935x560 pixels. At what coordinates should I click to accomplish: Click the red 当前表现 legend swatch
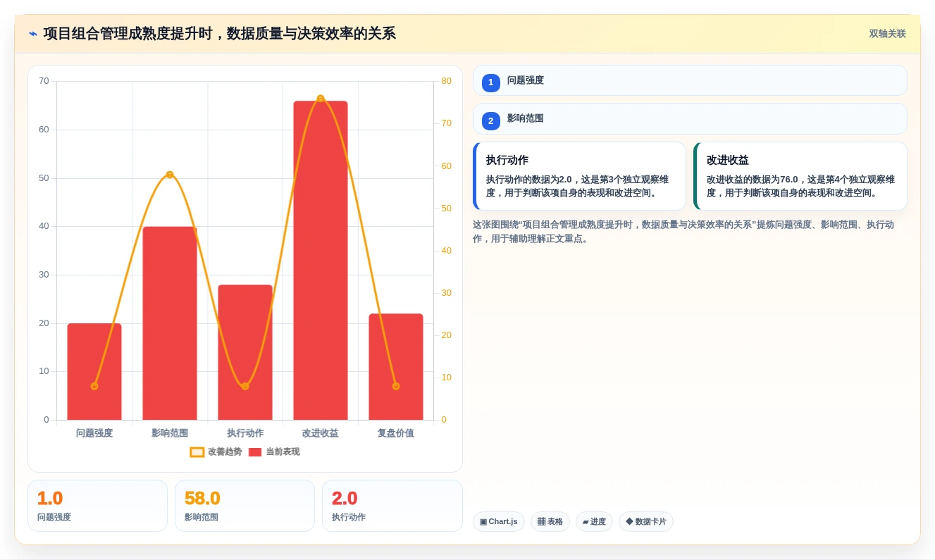coord(255,452)
